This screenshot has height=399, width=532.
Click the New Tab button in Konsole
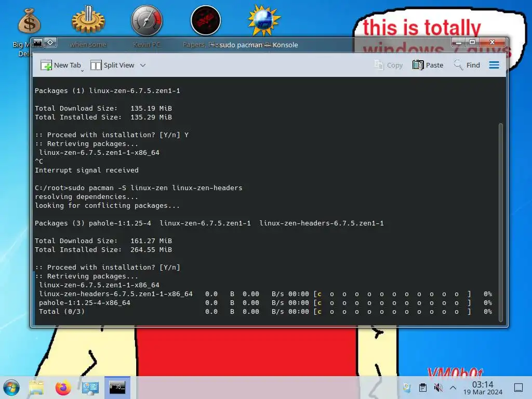60,65
